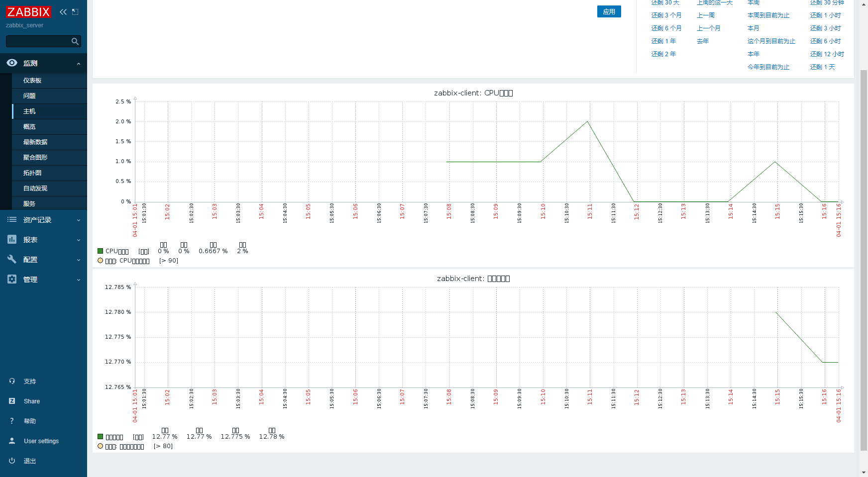Image resolution: width=868 pixels, height=477 pixels.
Task: Select the 还剩 12 小时 time range
Action: pos(827,54)
